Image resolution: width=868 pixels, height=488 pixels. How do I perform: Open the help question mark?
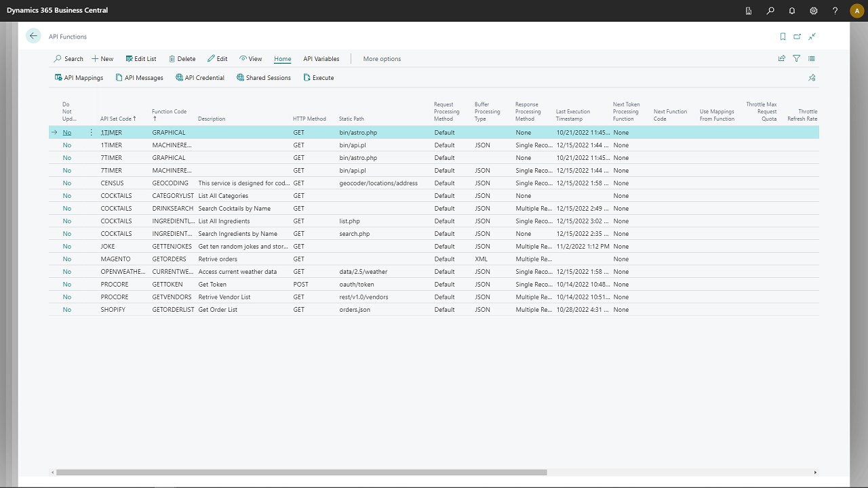835,11
